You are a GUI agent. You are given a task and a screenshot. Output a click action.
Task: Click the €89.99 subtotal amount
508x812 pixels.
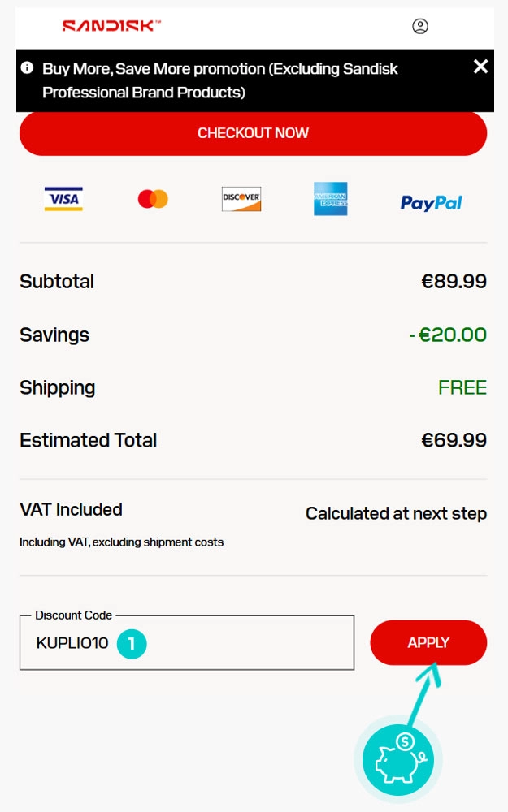tap(454, 282)
